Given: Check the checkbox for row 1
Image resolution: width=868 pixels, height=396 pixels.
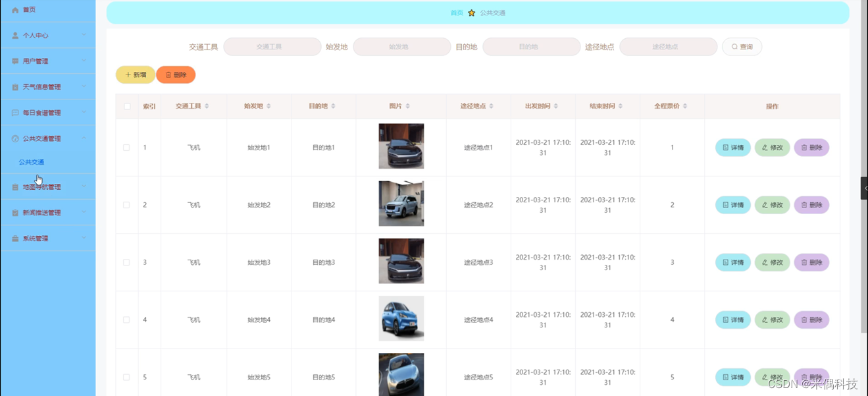Looking at the screenshot, I should tap(126, 148).
